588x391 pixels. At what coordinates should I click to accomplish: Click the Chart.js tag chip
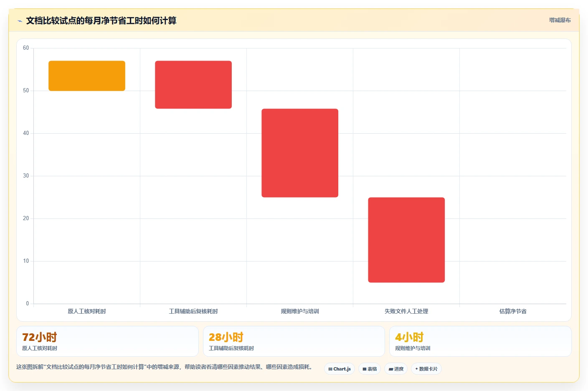click(340, 369)
